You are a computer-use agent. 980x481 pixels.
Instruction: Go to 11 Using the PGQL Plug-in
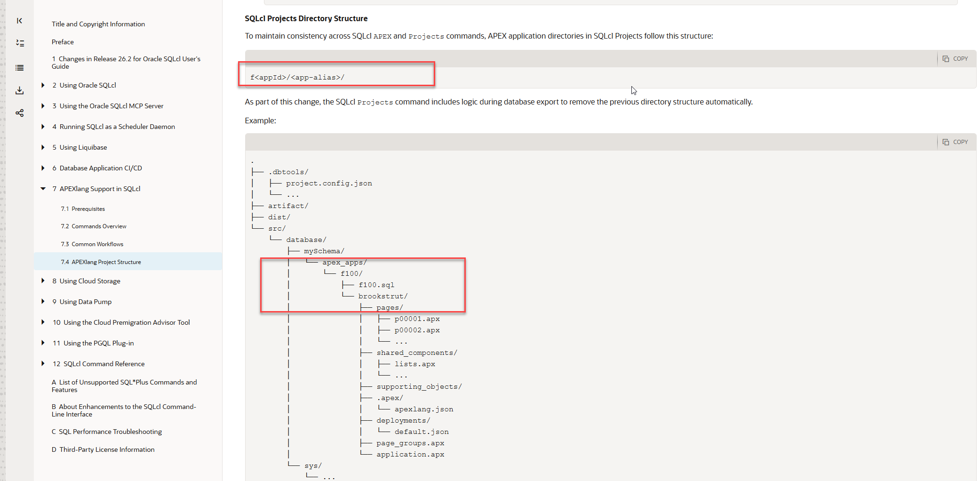click(93, 343)
